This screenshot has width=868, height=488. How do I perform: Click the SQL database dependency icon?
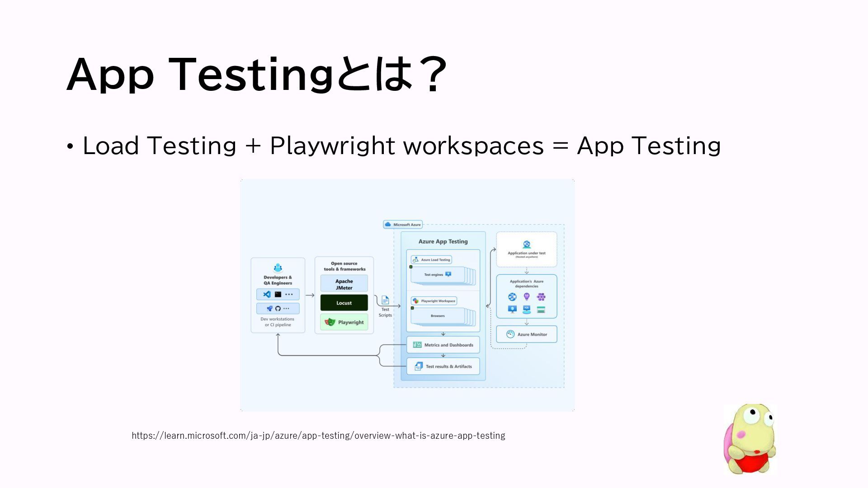(527, 310)
